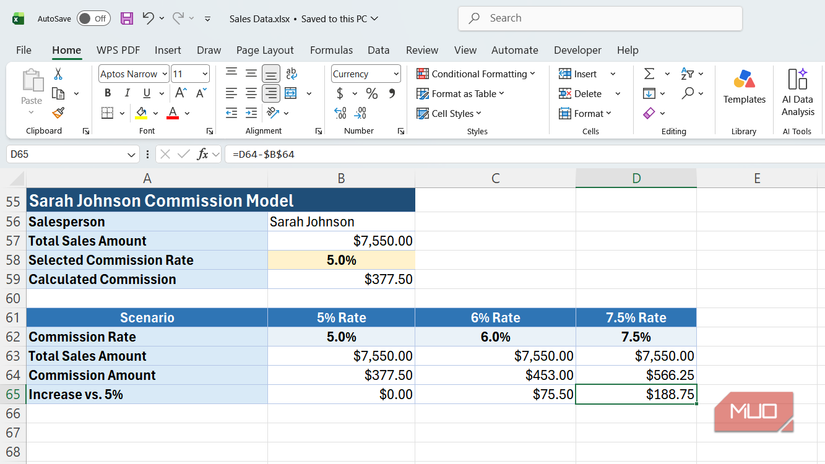Open the File menu
Screen dimensions: 825x464
[x=24, y=50]
